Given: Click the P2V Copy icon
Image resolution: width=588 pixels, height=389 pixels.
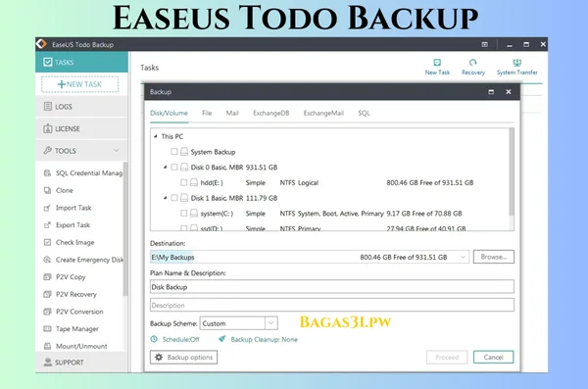Looking at the screenshot, I should pos(47,277).
